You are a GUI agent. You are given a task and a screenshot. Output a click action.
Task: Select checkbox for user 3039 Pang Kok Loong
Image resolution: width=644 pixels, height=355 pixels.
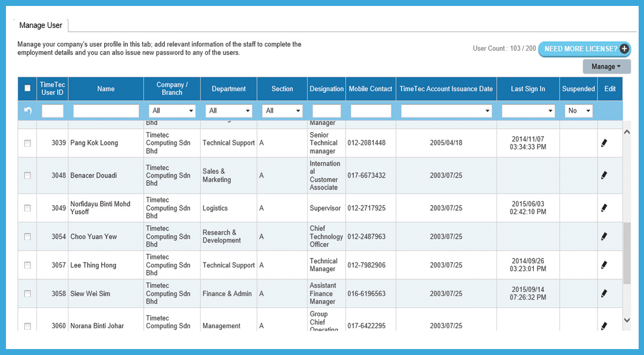[x=27, y=143]
